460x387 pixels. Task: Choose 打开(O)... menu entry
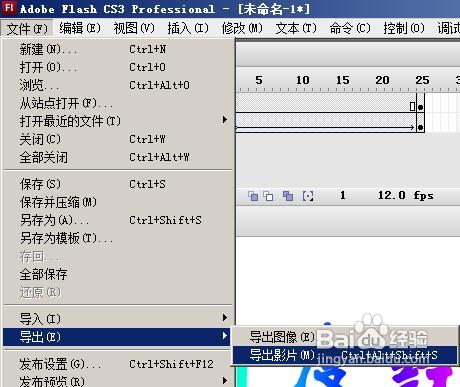117,67
